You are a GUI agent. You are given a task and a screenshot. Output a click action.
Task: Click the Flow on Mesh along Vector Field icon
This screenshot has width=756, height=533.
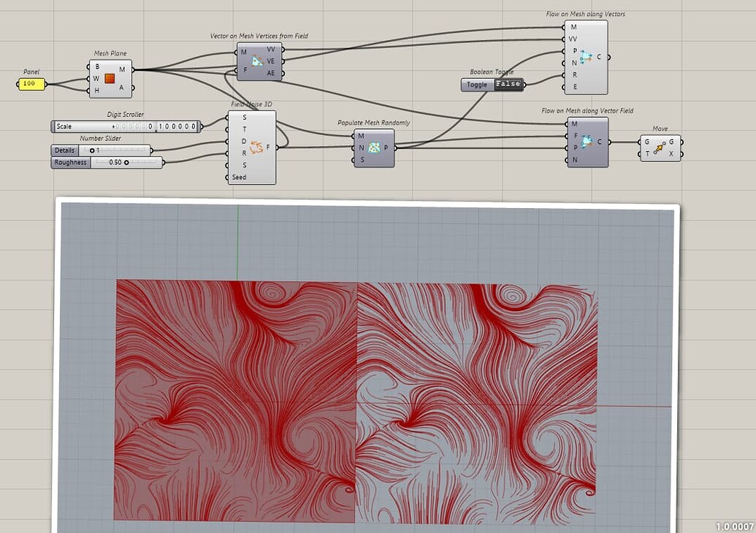click(586, 142)
